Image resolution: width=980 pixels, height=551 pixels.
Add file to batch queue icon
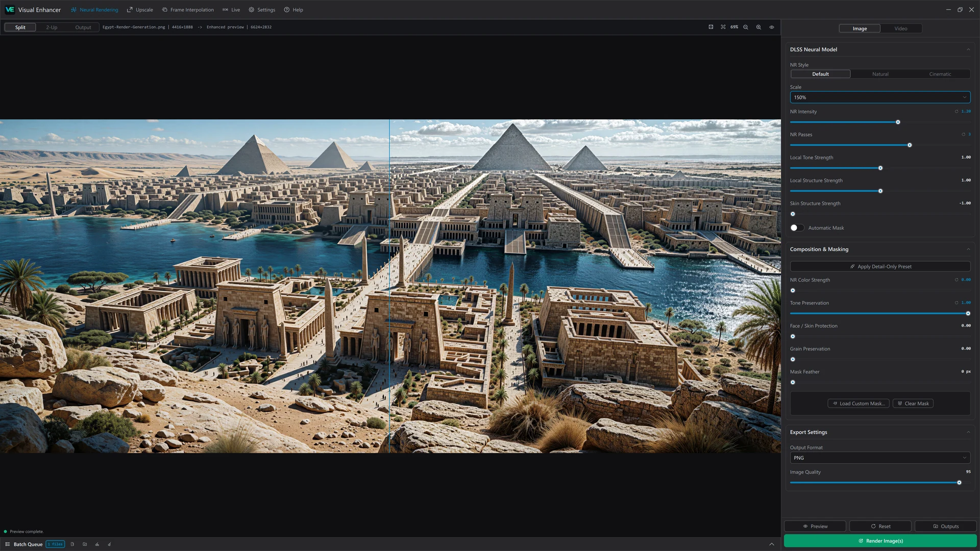(72, 544)
